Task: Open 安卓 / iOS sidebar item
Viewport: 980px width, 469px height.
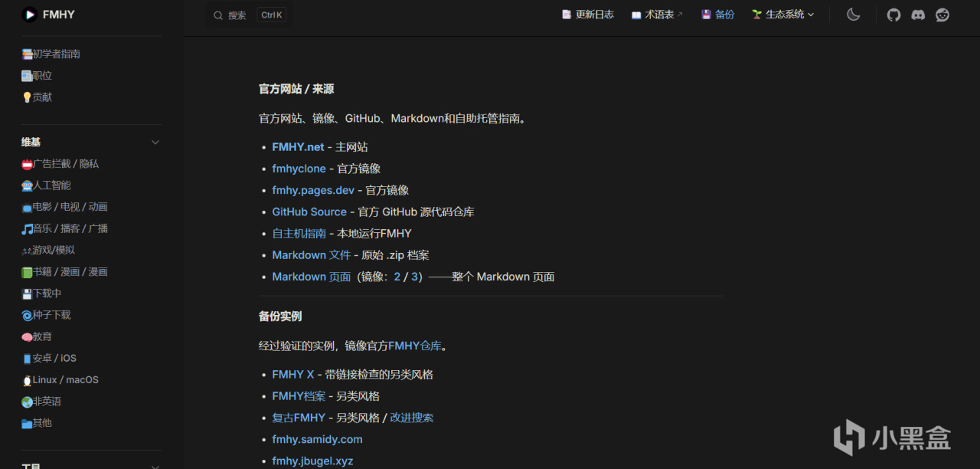Action: click(49, 358)
